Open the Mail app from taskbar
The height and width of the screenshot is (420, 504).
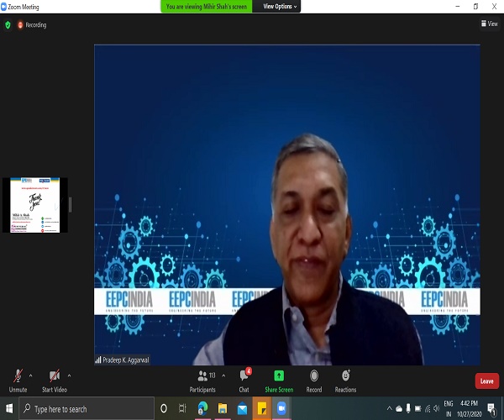[x=243, y=409]
